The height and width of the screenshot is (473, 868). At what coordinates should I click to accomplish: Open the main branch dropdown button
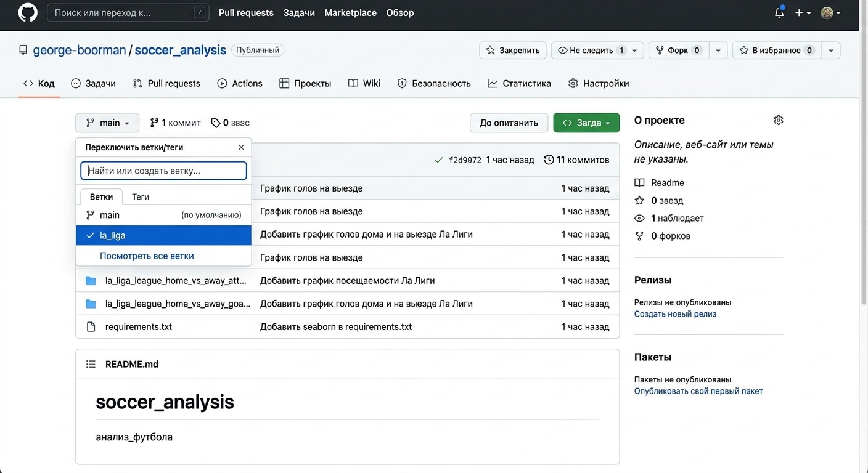point(107,123)
